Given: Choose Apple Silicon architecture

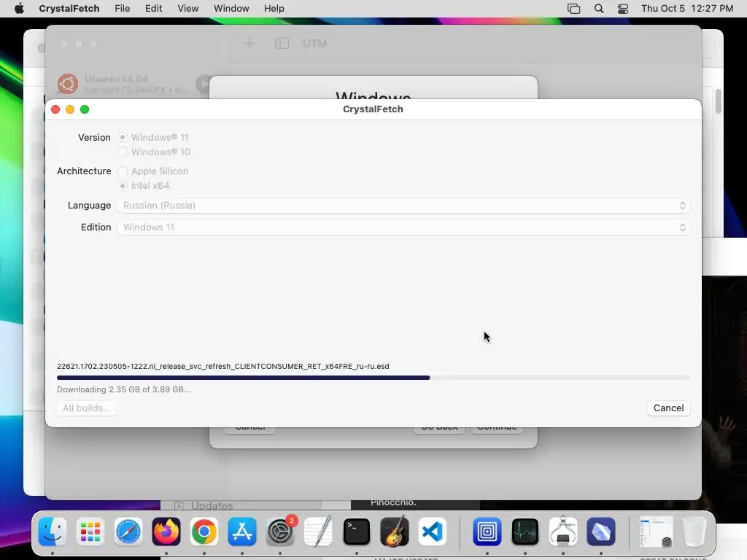Looking at the screenshot, I should point(123,171).
